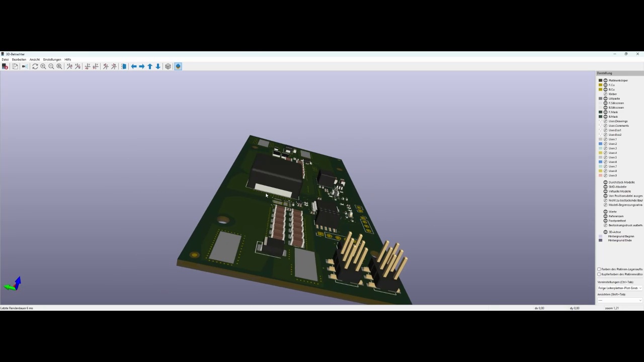Pan board left with the left arrow
Viewport: 644px width, 362px height.
point(134,66)
